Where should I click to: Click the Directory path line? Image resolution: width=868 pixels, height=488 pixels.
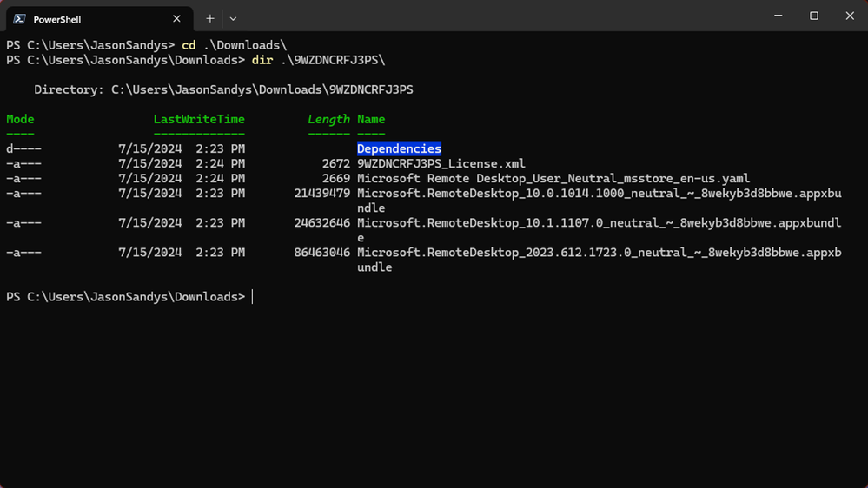coord(223,89)
